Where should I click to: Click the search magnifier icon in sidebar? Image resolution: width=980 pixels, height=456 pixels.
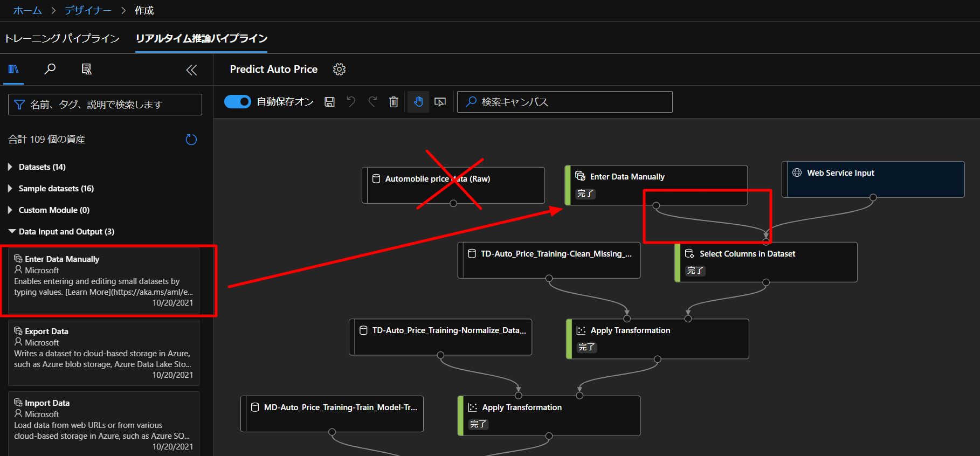(x=50, y=70)
